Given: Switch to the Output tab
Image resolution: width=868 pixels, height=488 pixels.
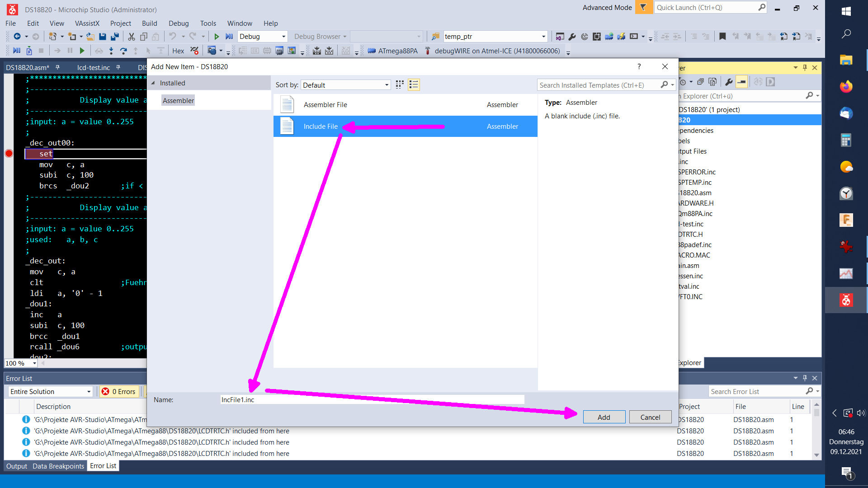Looking at the screenshot, I should tap(17, 466).
